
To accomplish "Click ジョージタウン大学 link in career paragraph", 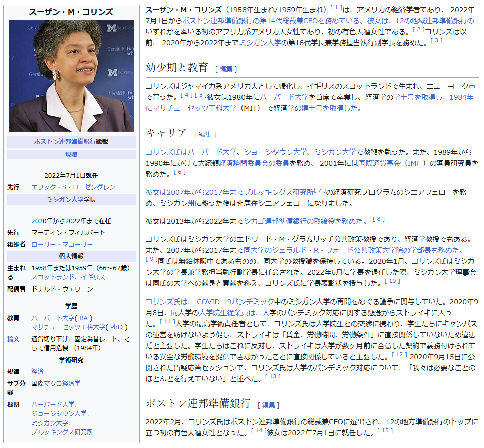I will click(275, 152).
